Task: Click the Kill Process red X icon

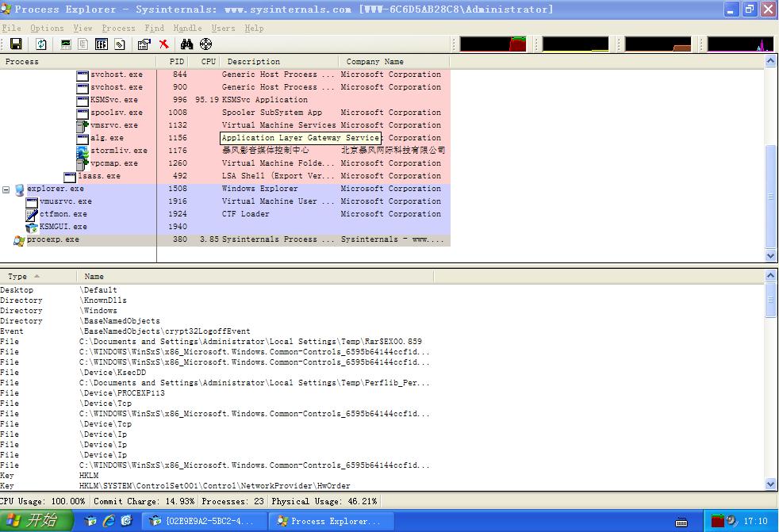Action: pyautogui.click(x=163, y=44)
